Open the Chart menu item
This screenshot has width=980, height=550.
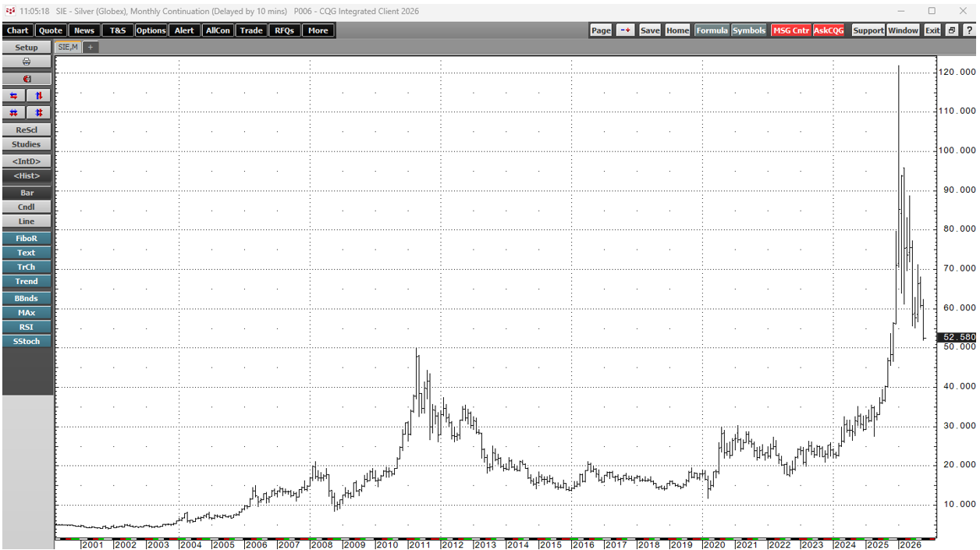[x=17, y=30]
